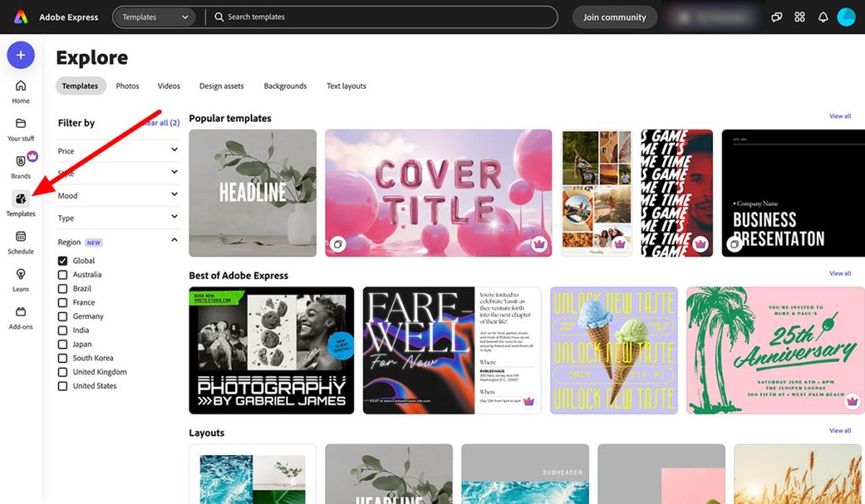Select the Backgrounds tab
The width and height of the screenshot is (865, 504).
[285, 85]
